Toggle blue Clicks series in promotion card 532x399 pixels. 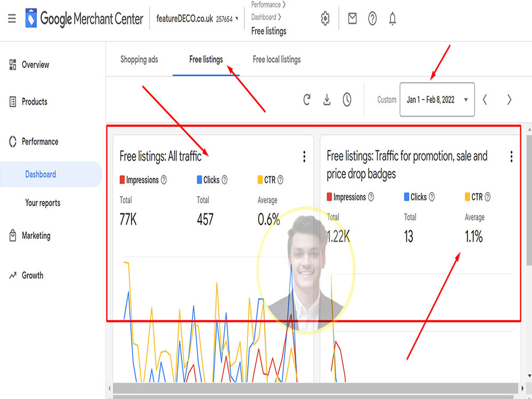[x=407, y=197]
